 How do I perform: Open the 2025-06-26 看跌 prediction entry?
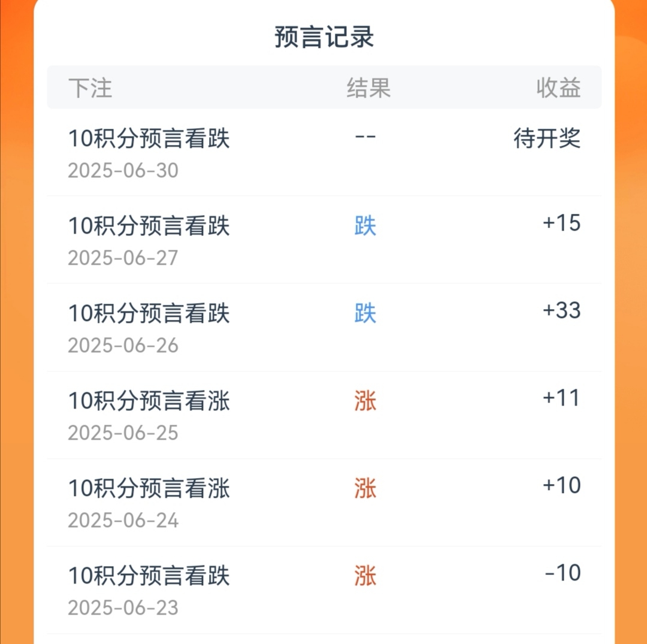324,327
